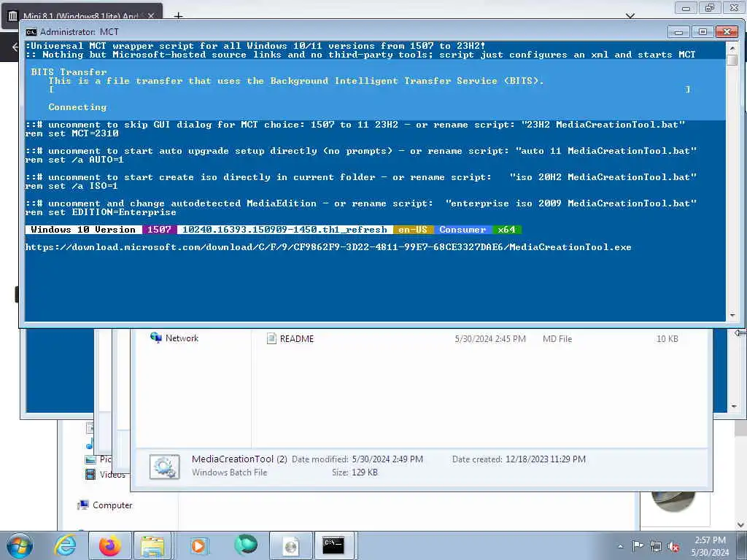The width and height of the screenshot is (747, 560).
Task: Click the background window scrollbar down arrow at bottom right
Action: point(741,525)
